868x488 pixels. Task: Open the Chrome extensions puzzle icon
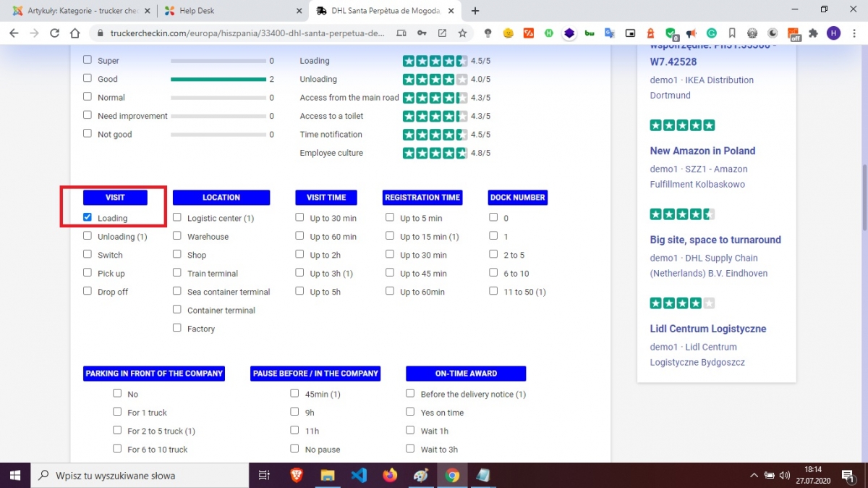pos(813,33)
